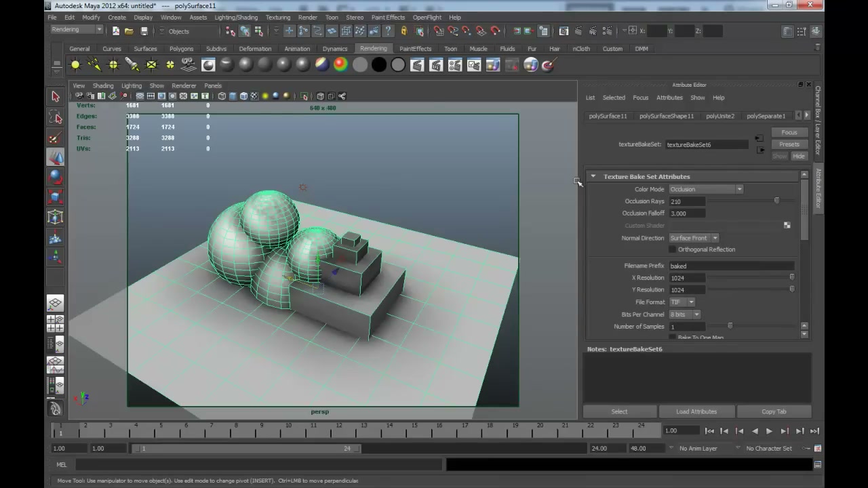Collapse the Texture Bake Set Attributes section
This screenshot has width=868, height=488.
593,176
